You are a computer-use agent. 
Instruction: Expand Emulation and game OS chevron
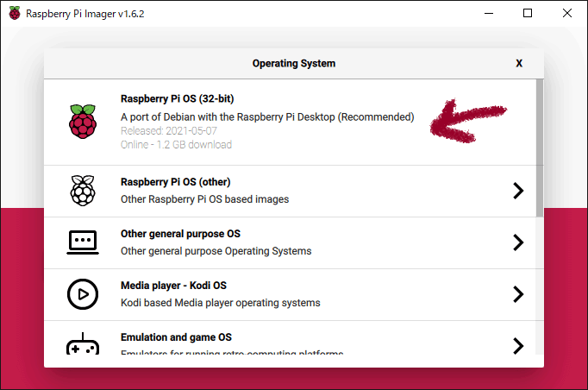[518, 346]
